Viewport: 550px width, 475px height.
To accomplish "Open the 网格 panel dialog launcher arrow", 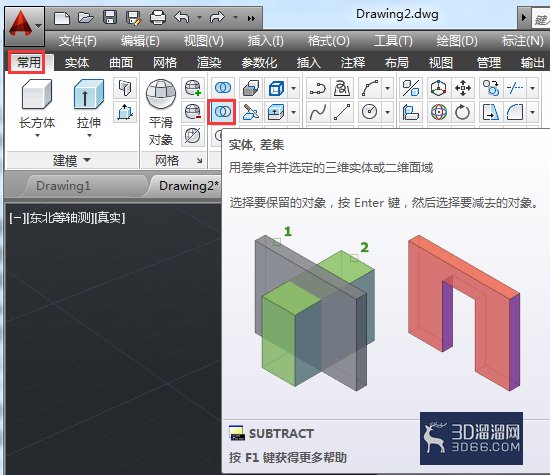I will [200, 161].
